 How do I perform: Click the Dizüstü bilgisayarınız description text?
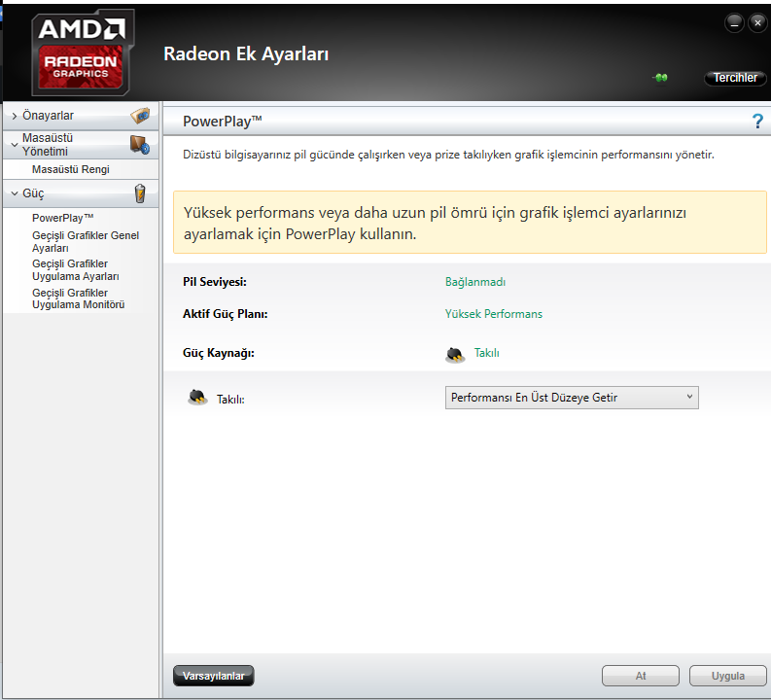coord(448,155)
